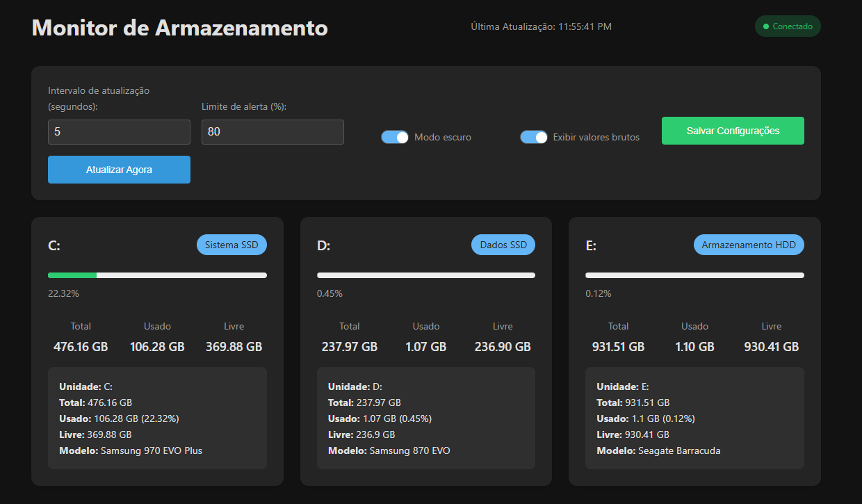Click drive E: usage progress bar
The width and height of the screenshot is (862, 504).
[694, 275]
